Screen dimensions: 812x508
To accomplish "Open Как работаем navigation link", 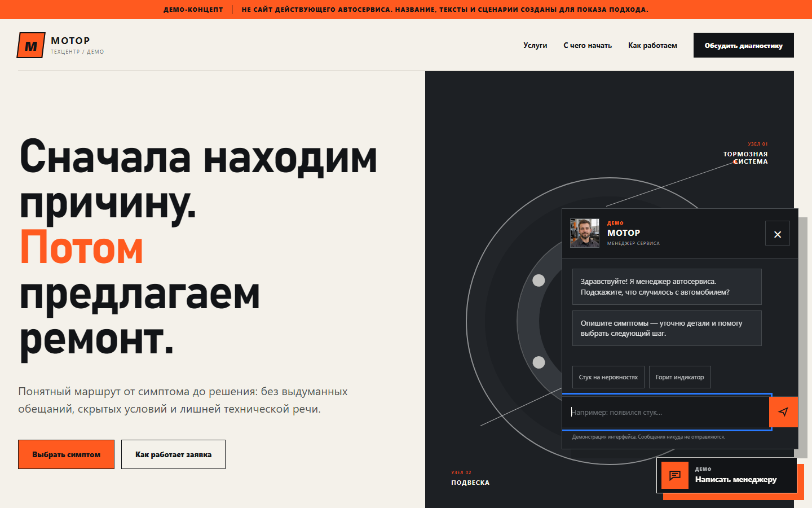I will (652, 46).
